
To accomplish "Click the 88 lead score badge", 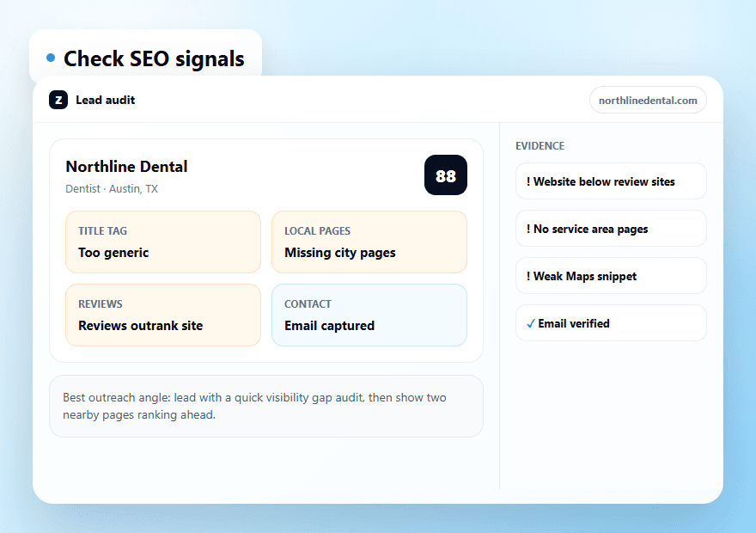I will (x=446, y=175).
